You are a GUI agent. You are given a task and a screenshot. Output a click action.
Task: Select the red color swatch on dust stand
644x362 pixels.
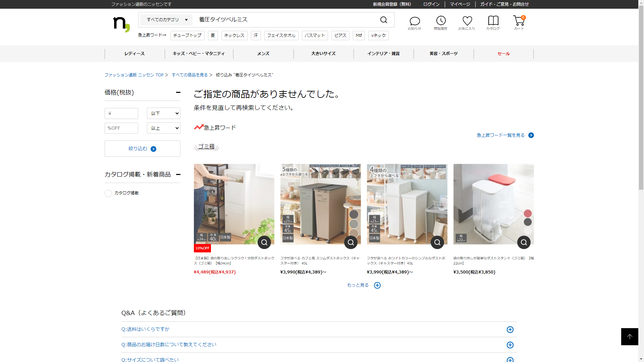click(528, 214)
